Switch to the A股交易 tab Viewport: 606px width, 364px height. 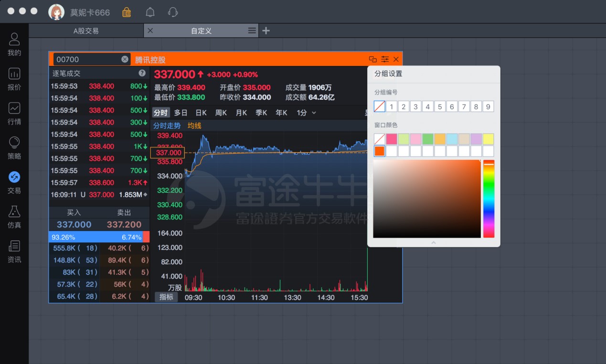(86, 31)
